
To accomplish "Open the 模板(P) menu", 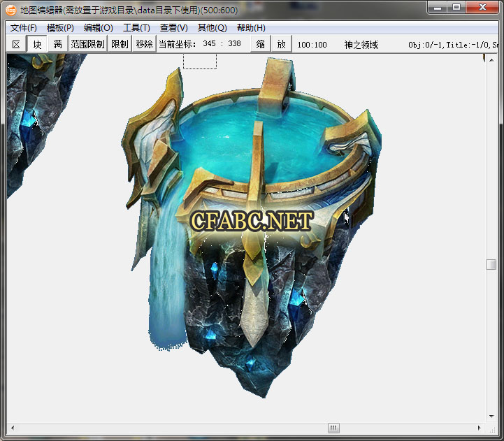I will coord(60,28).
